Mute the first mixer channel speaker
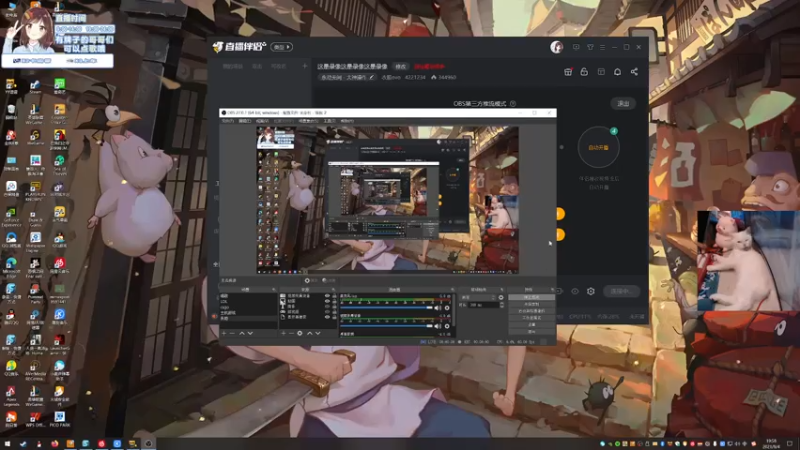The height and width of the screenshot is (450, 800). point(438,308)
